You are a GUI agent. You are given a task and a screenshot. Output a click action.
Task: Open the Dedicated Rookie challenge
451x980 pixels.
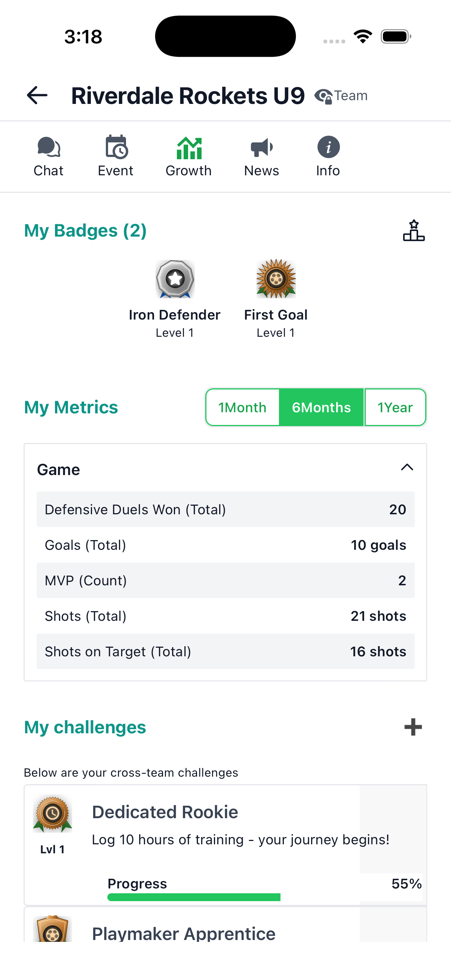point(165,812)
